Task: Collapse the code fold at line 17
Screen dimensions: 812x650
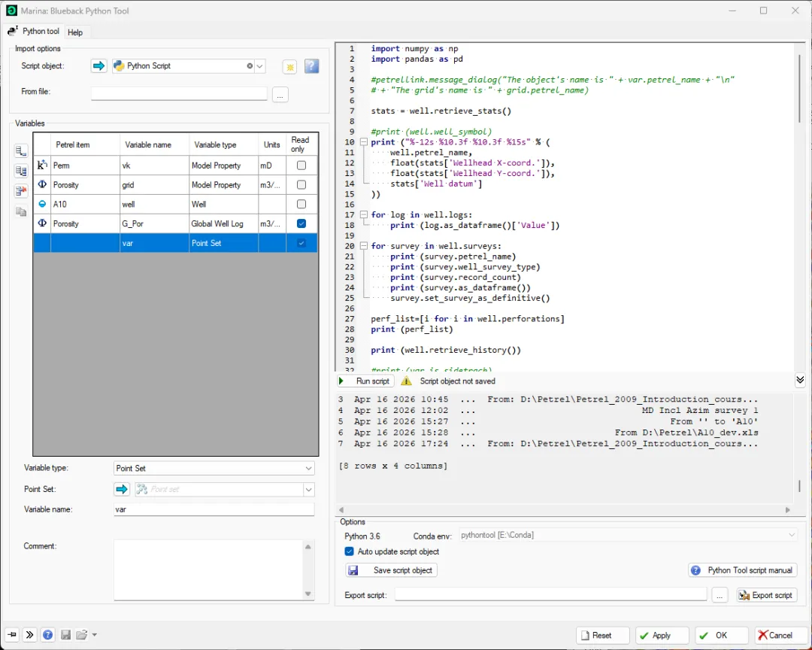Action: click(x=364, y=214)
